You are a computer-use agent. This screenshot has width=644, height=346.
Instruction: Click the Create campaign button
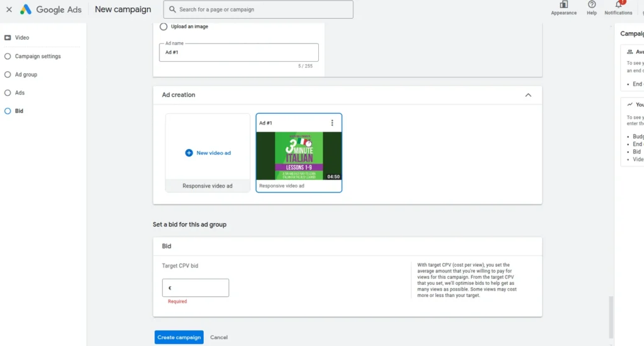coord(179,337)
